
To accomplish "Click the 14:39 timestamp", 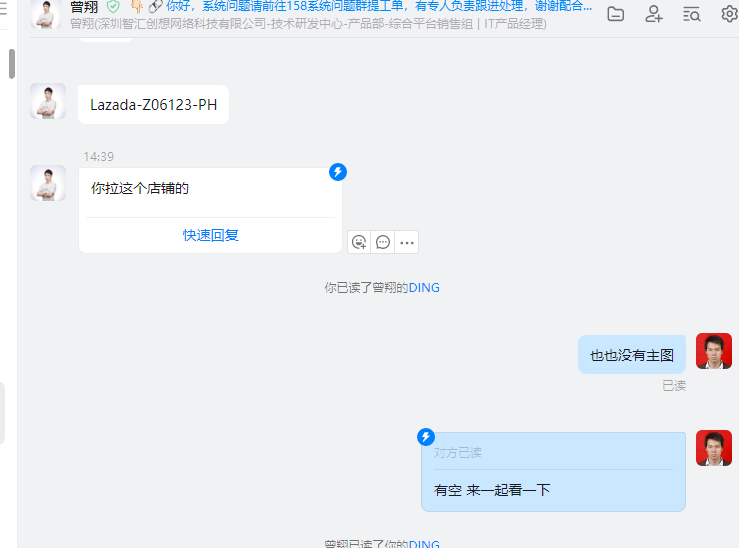I will click(99, 156).
